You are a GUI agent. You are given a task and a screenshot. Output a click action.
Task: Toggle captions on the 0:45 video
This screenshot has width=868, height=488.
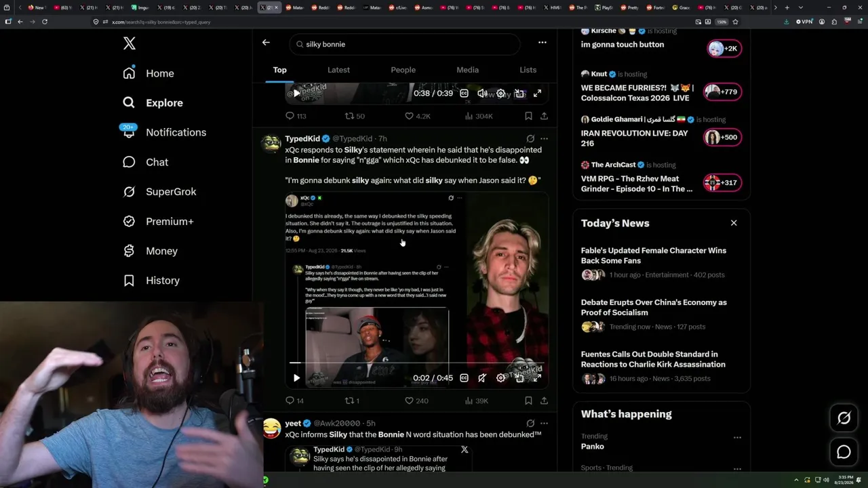pyautogui.click(x=464, y=378)
